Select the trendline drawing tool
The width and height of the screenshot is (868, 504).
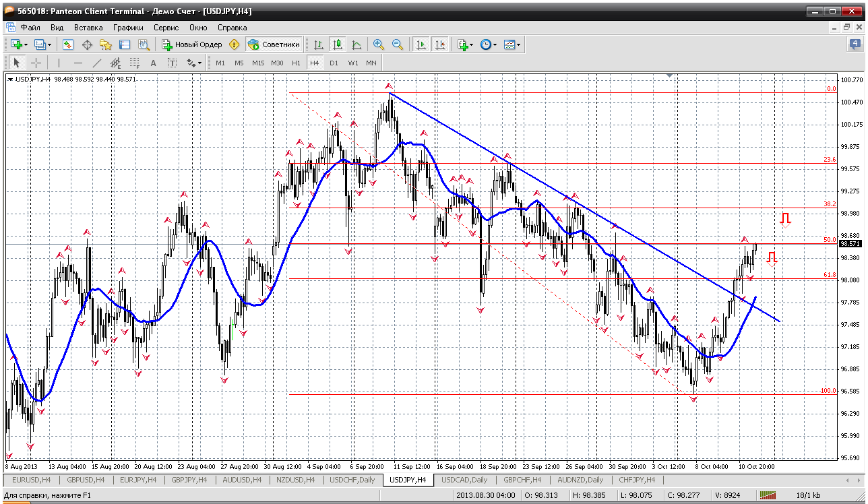[96, 63]
